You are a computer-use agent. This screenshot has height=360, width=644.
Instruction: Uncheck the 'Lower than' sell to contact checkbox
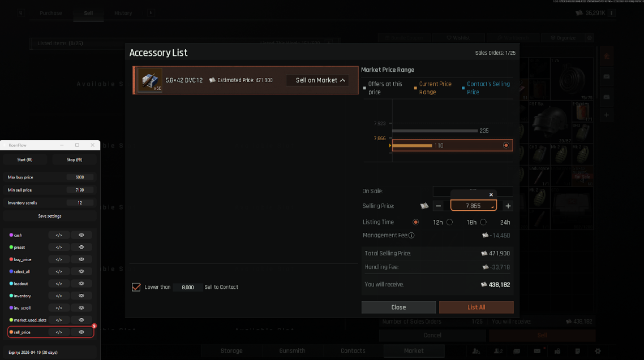point(136,287)
